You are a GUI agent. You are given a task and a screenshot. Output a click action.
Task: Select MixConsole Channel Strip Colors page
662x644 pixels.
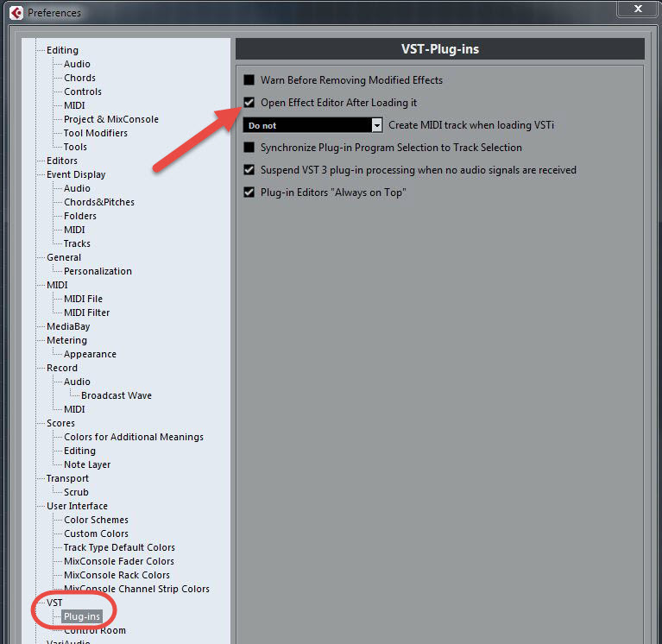pyautogui.click(x=136, y=589)
